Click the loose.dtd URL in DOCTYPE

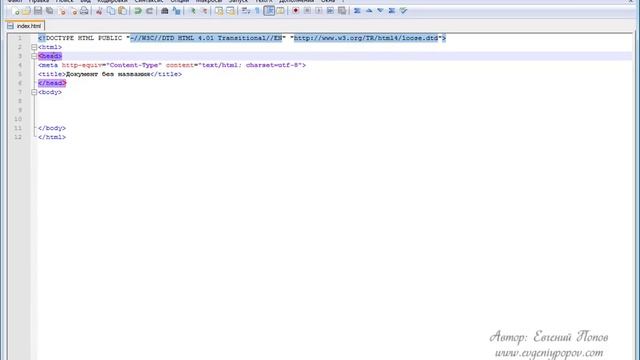pyautogui.click(x=366, y=38)
